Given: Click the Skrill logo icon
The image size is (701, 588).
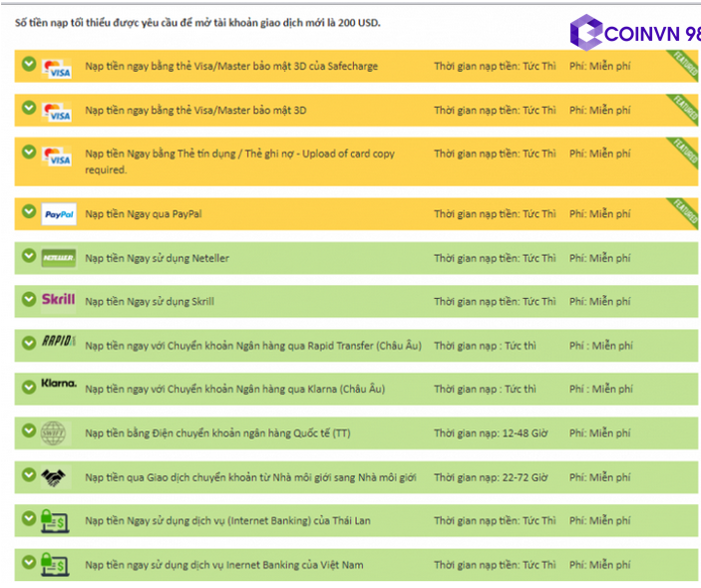Looking at the screenshot, I should (59, 300).
